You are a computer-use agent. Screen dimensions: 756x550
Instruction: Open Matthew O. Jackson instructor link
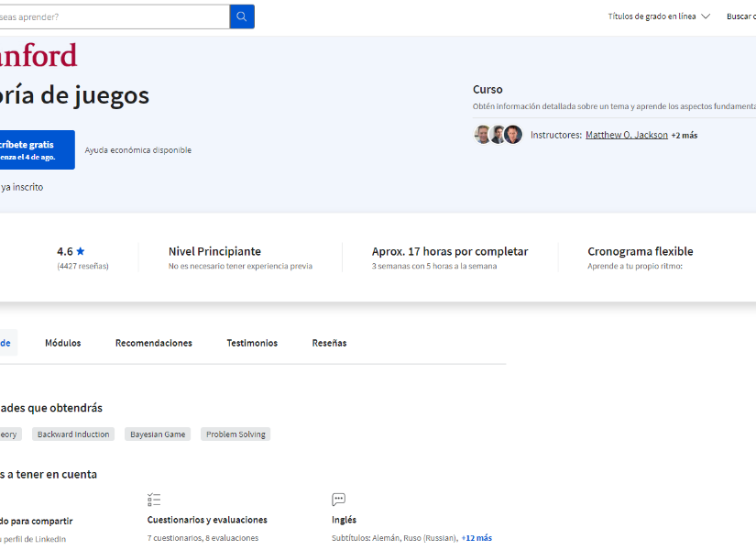[626, 135]
